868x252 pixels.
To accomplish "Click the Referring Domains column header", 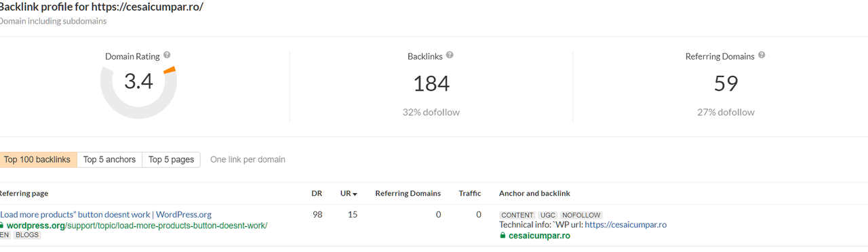I will click(x=408, y=193).
